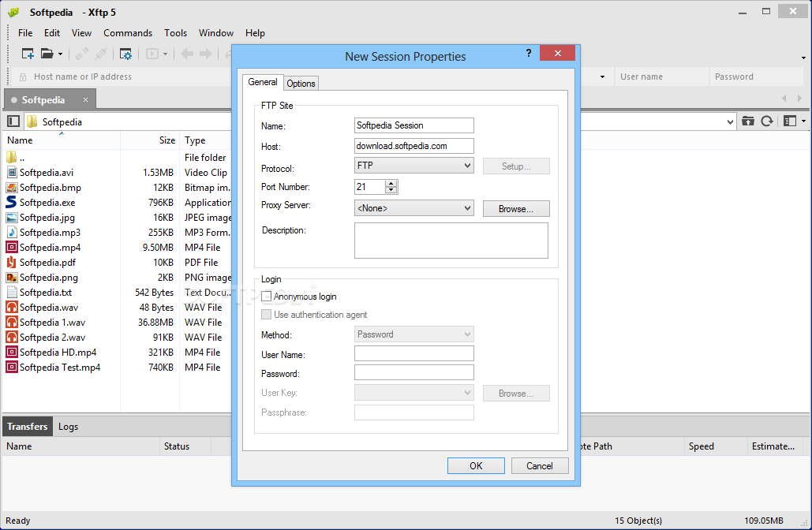This screenshot has height=530, width=812.
Task: Click the Softpedia folder icon in path bar
Action: [x=32, y=121]
